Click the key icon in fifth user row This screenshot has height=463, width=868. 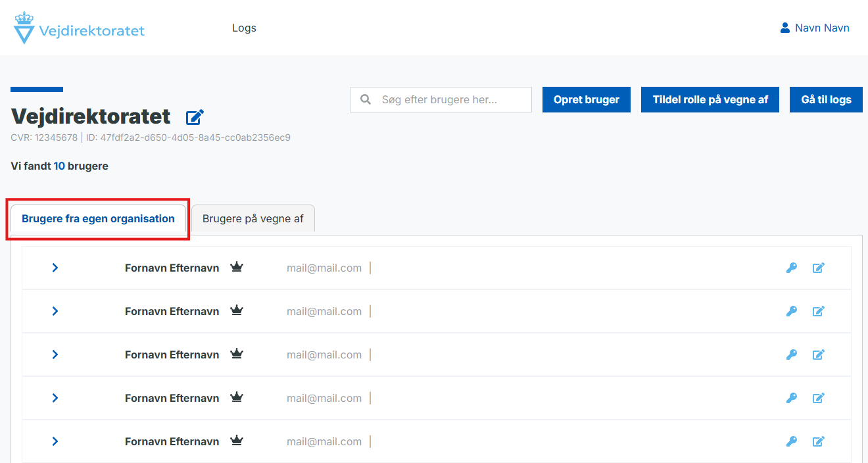tap(792, 441)
